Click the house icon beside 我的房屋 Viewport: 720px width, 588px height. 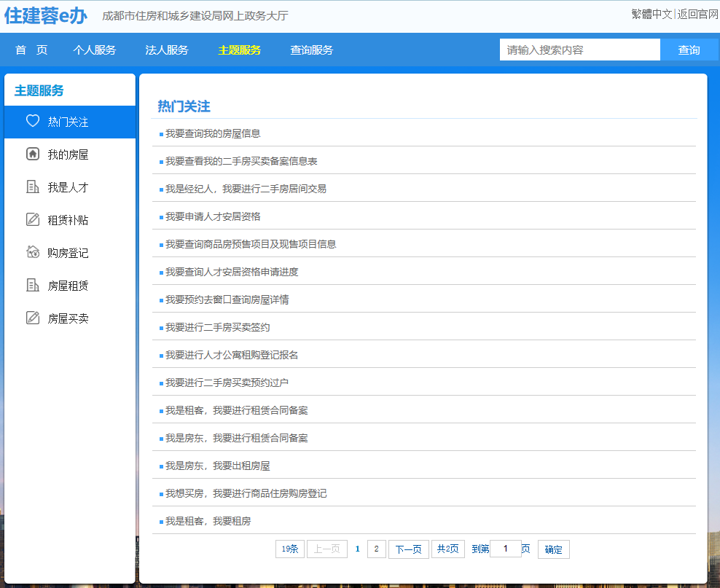click(33, 154)
